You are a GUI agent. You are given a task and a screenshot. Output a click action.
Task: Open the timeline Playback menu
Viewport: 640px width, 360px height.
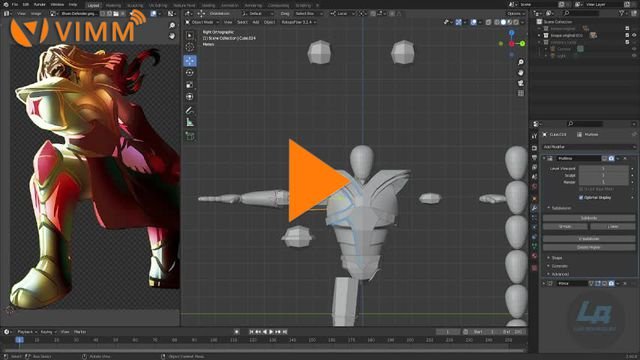click(27, 332)
